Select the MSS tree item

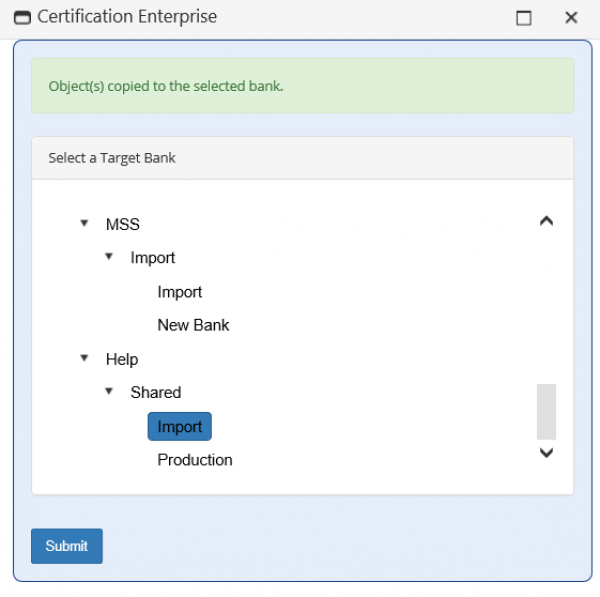[122, 224]
